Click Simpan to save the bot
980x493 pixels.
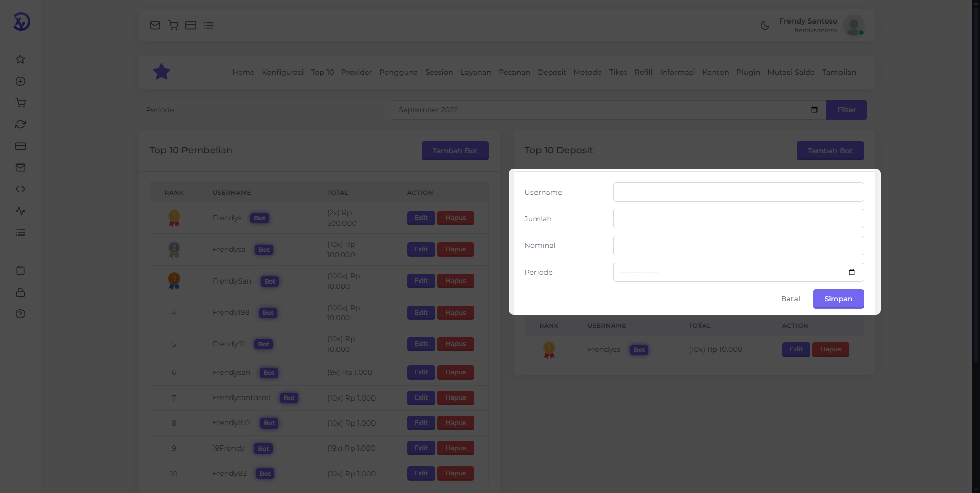838,299
